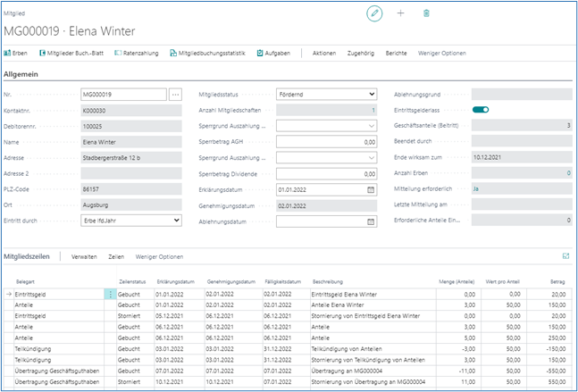The width and height of the screenshot is (578, 392).
Task: Expand the Mitgliedszeilen section to full view
Action: coord(565,255)
